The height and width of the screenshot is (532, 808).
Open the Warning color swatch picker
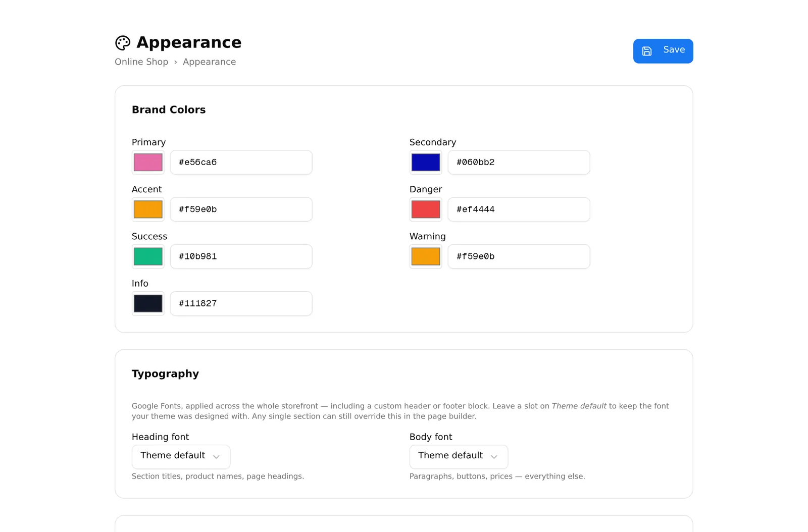point(426,256)
